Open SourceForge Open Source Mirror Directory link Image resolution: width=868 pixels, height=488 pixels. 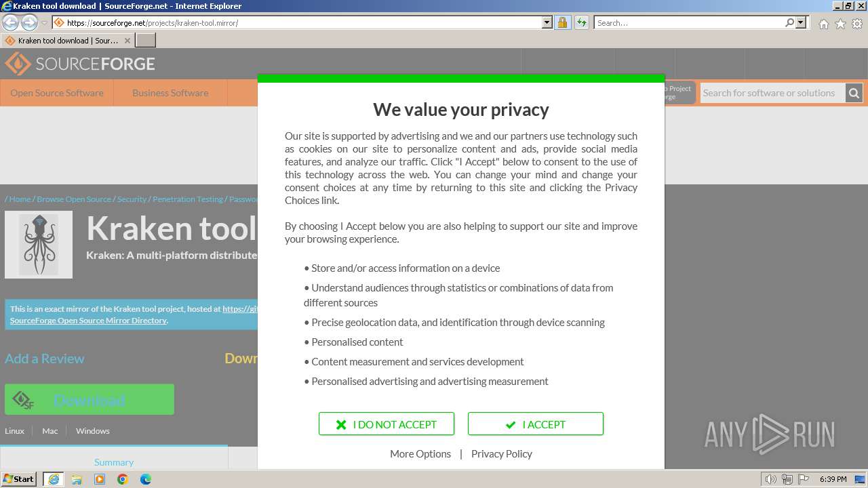point(88,321)
